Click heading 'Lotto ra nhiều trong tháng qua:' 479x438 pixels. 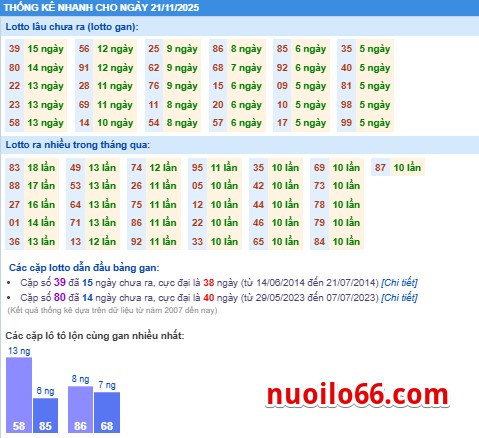pyautogui.click(x=78, y=145)
